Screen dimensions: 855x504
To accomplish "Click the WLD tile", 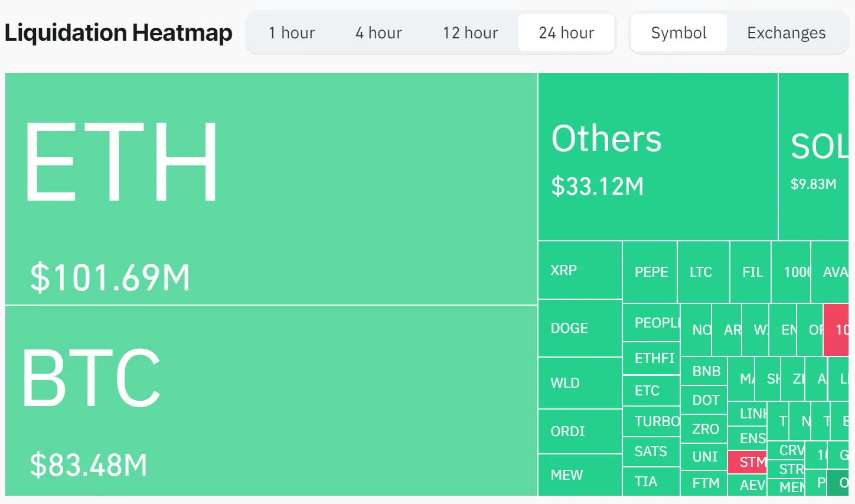I will pos(580,383).
